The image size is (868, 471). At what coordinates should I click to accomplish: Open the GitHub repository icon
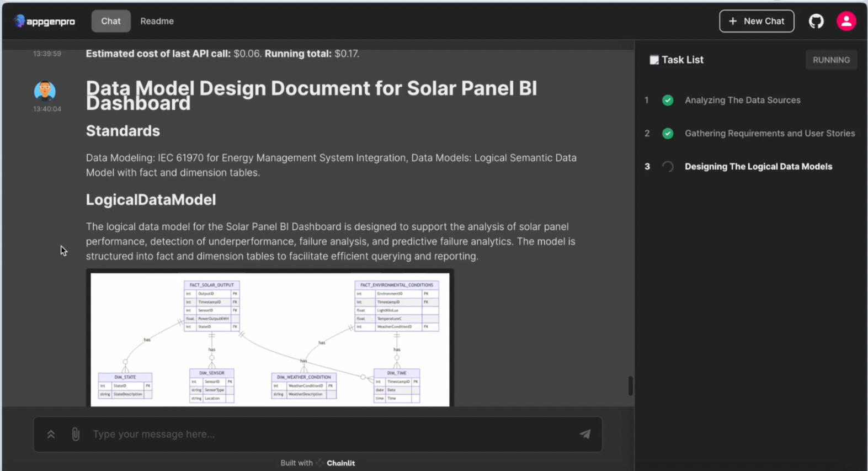816,22
